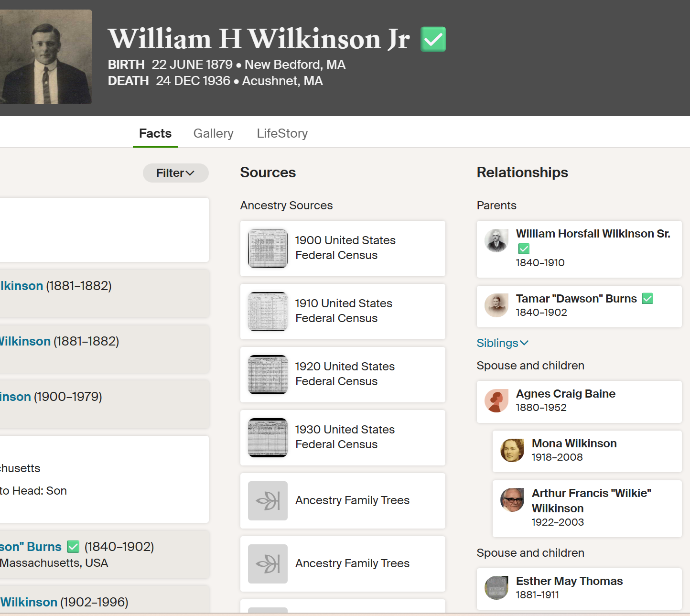
Task: Open the 1910 Federal Census document image
Action: coord(268,311)
